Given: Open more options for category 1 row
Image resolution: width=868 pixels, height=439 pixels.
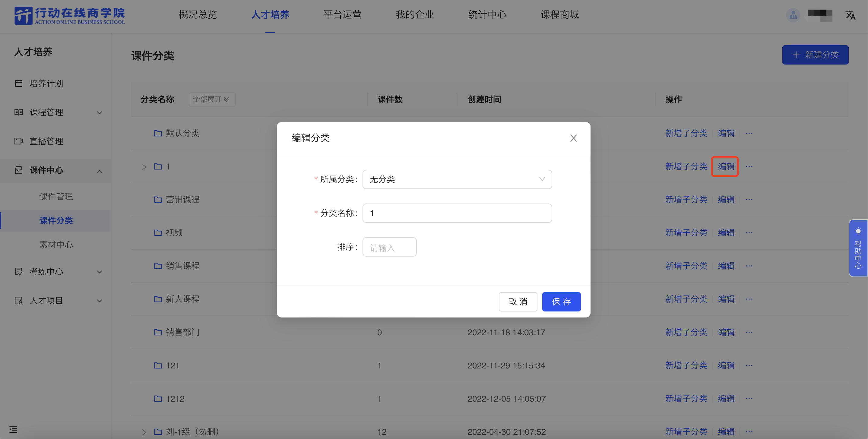Looking at the screenshot, I should pos(749,166).
